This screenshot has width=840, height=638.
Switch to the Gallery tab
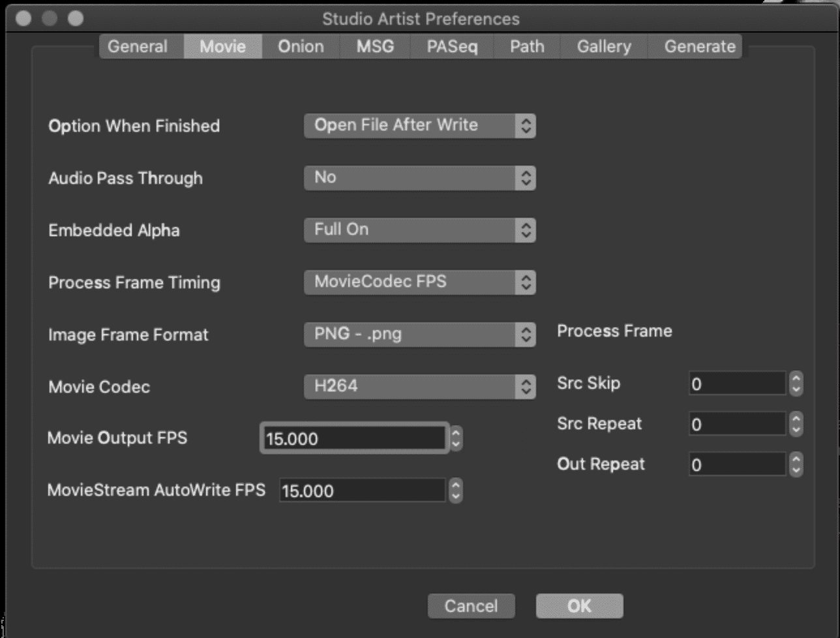[x=604, y=46]
